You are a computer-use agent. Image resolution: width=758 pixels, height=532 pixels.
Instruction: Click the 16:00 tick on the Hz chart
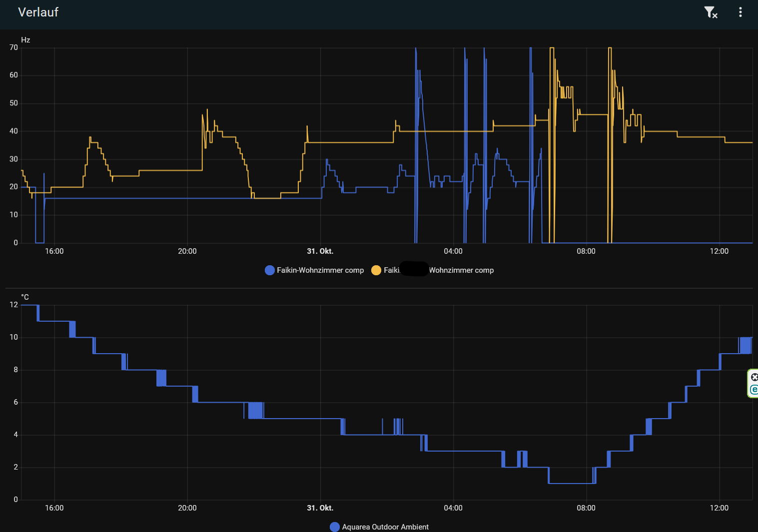(x=54, y=251)
